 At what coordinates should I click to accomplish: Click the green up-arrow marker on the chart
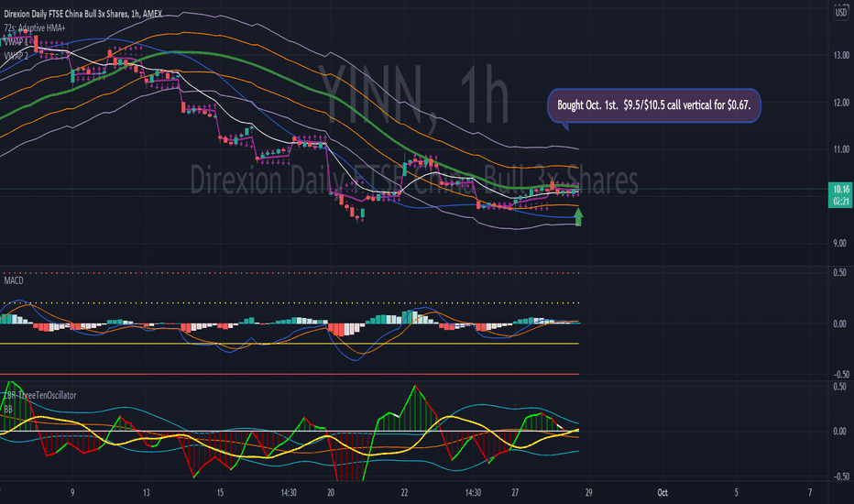(x=578, y=217)
